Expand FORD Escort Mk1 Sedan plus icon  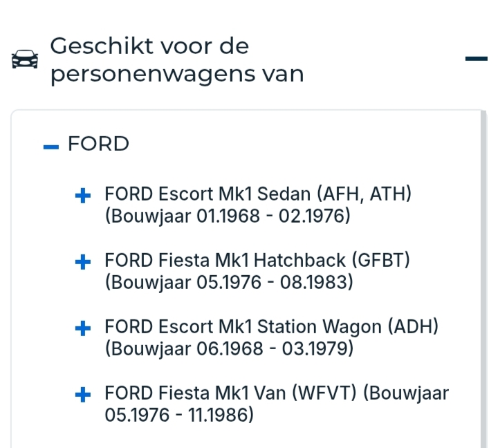83,196
